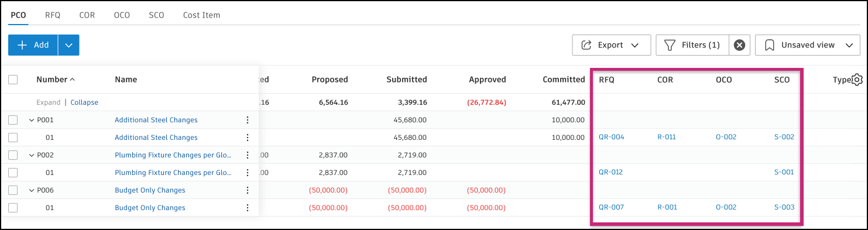Open the S-003 SCO link
Image resolution: width=868 pixels, height=230 pixels.
(x=784, y=207)
